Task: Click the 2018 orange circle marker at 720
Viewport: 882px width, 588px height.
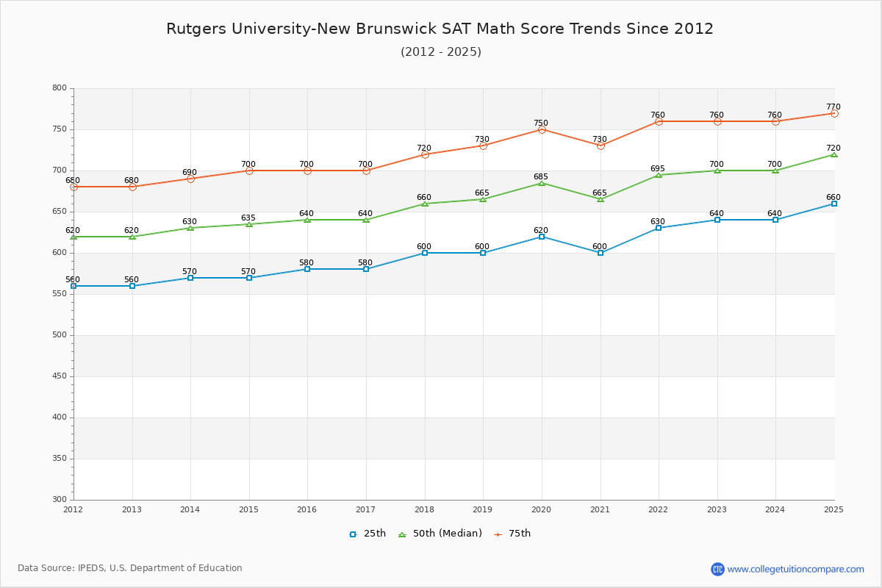Action: pyautogui.click(x=425, y=154)
